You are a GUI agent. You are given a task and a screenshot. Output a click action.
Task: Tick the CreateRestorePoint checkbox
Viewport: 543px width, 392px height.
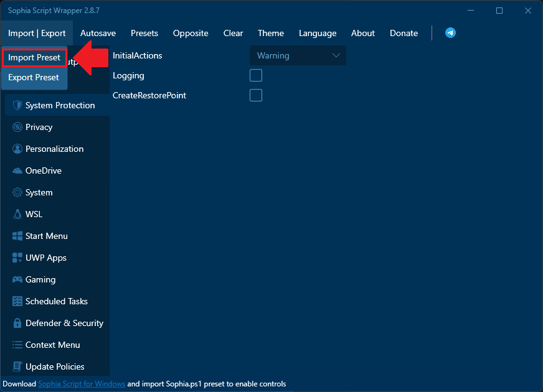pyautogui.click(x=255, y=95)
